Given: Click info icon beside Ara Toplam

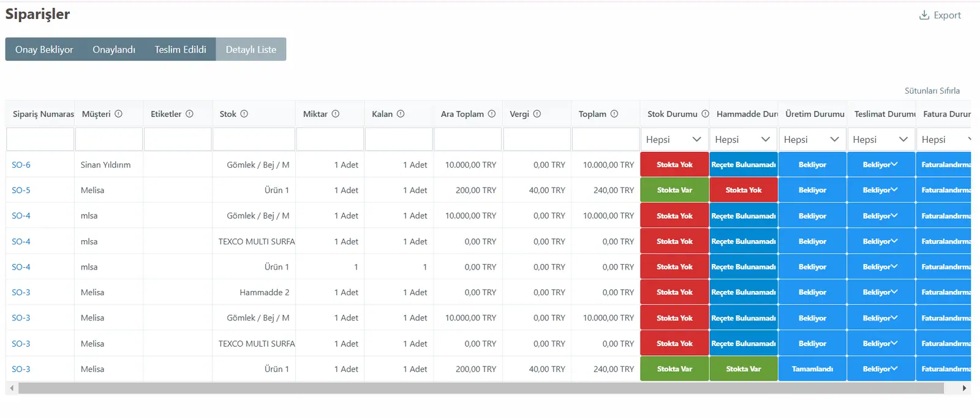Looking at the screenshot, I should tap(492, 114).
